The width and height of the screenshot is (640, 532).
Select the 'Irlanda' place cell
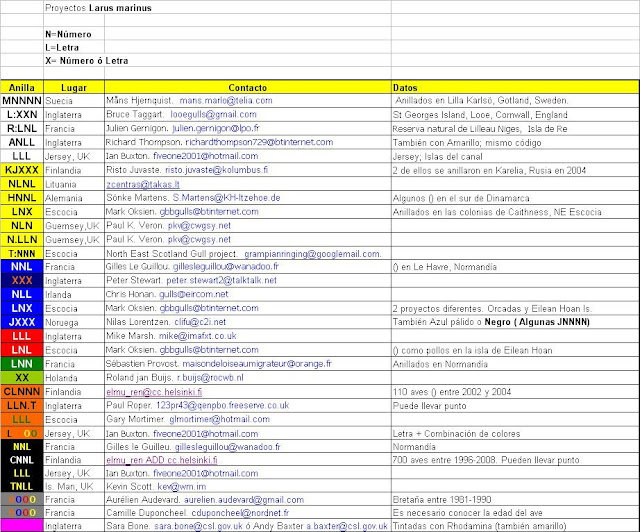[x=74, y=294]
